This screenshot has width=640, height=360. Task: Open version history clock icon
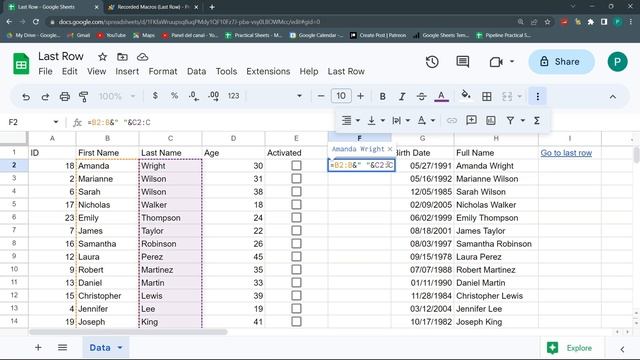click(432, 62)
